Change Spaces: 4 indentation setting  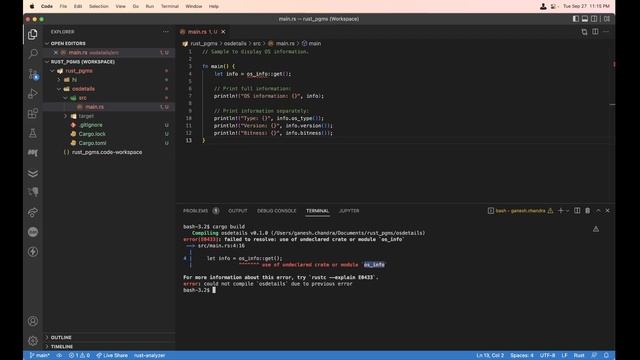(522, 355)
